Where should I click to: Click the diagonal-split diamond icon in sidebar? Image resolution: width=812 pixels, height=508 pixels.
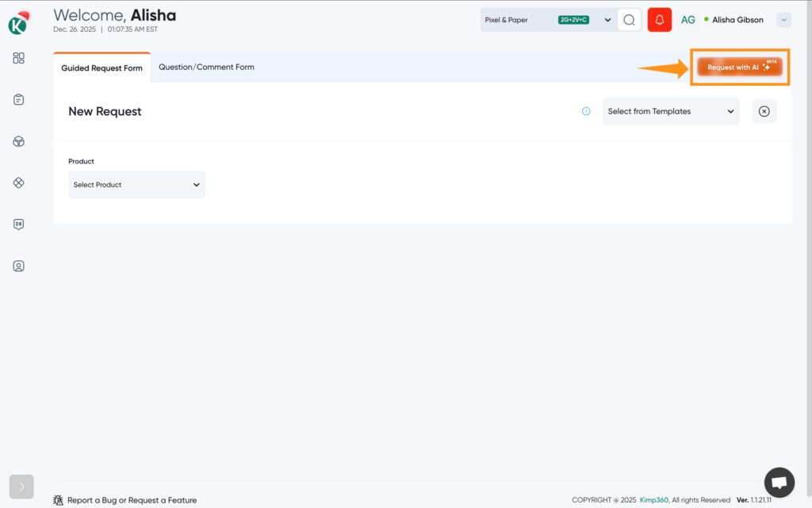[x=17, y=182]
